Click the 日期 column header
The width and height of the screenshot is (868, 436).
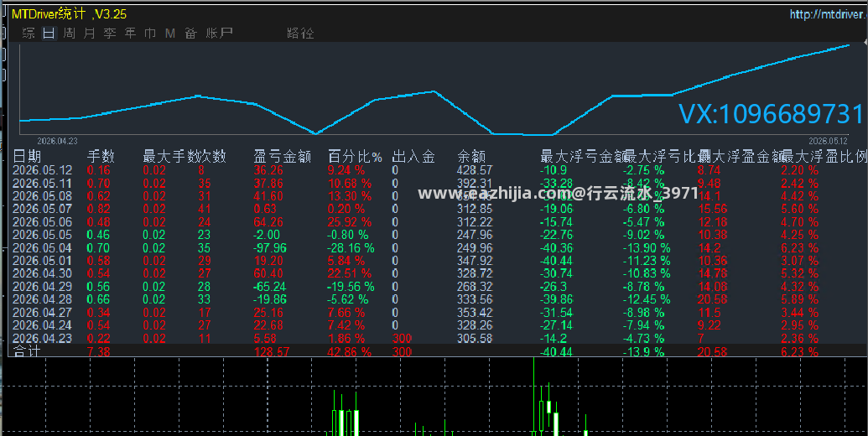click(27, 157)
